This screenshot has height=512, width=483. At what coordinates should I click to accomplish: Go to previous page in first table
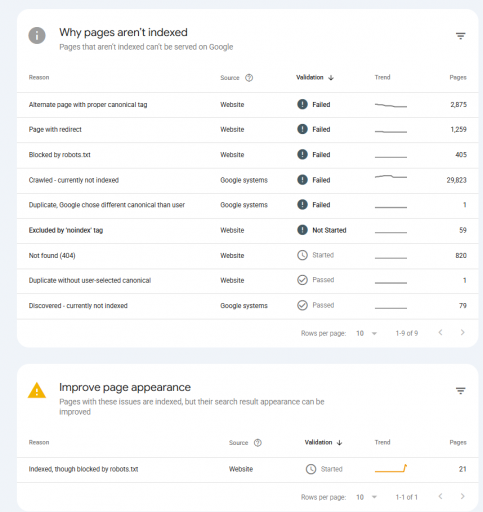(440, 332)
